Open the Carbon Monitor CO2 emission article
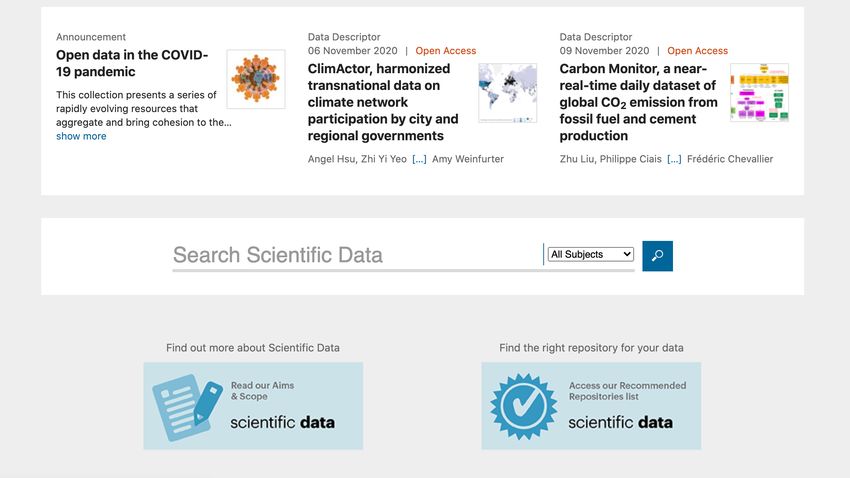 click(x=638, y=102)
